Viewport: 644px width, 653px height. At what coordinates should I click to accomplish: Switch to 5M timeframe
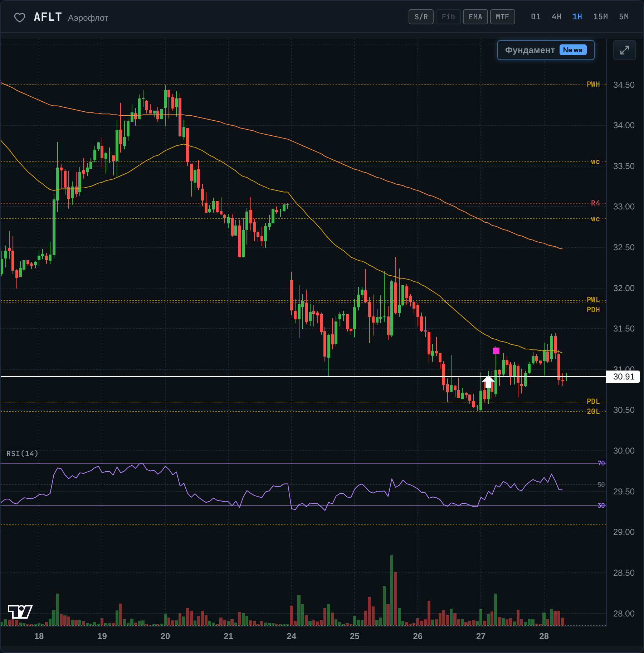pos(624,17)
